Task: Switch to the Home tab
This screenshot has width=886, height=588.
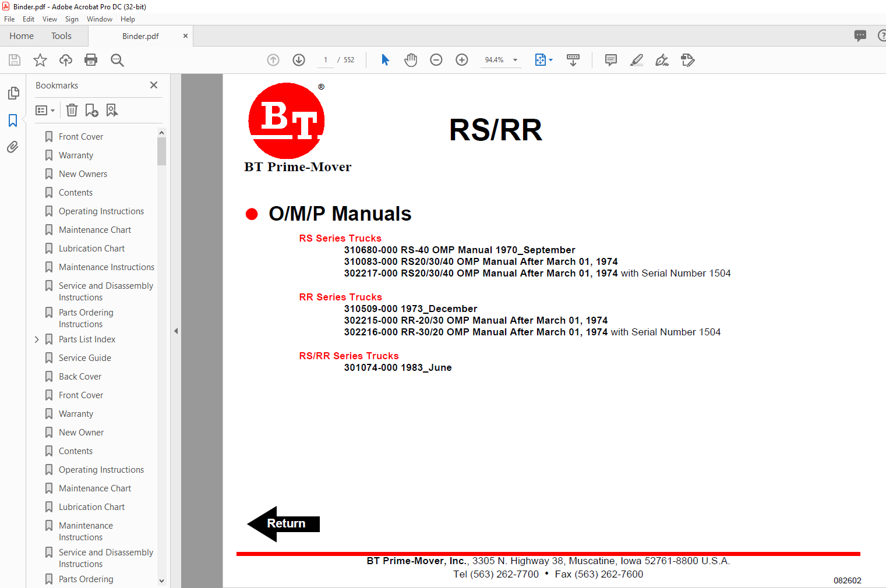Action: pyautogui.click(x=22, y=36)
